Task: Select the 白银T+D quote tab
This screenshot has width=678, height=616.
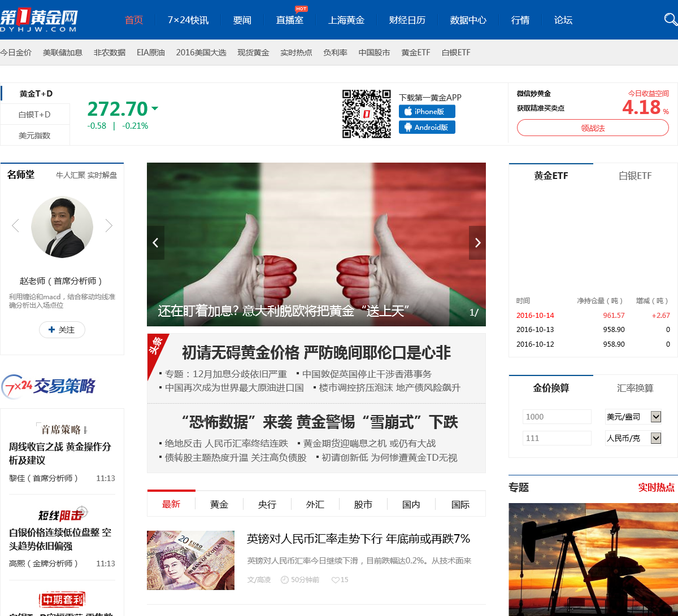Action: (x=34, y=115)
